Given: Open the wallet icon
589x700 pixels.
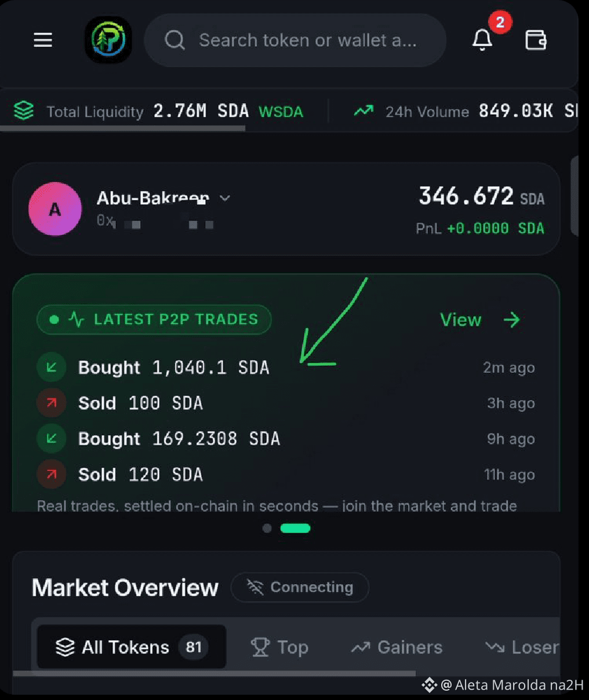Looking at the screenshot, I should click(x=536, y=40).
